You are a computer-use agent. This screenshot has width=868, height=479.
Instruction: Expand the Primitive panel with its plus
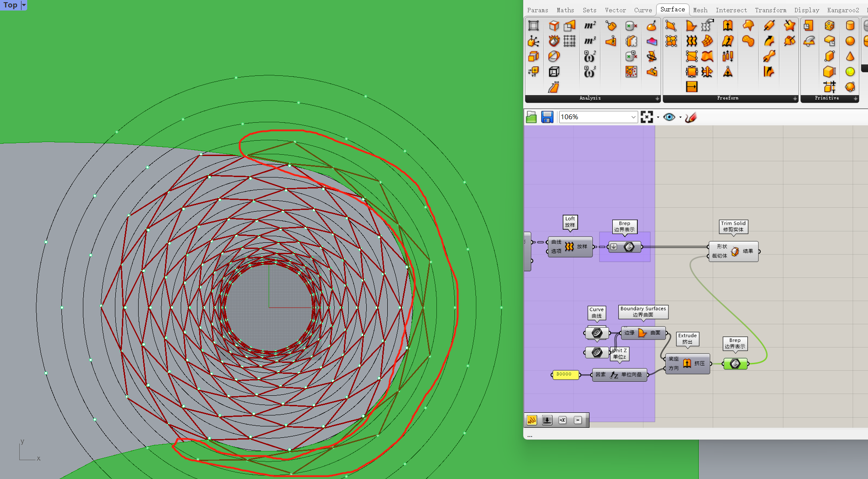[855, 99]
